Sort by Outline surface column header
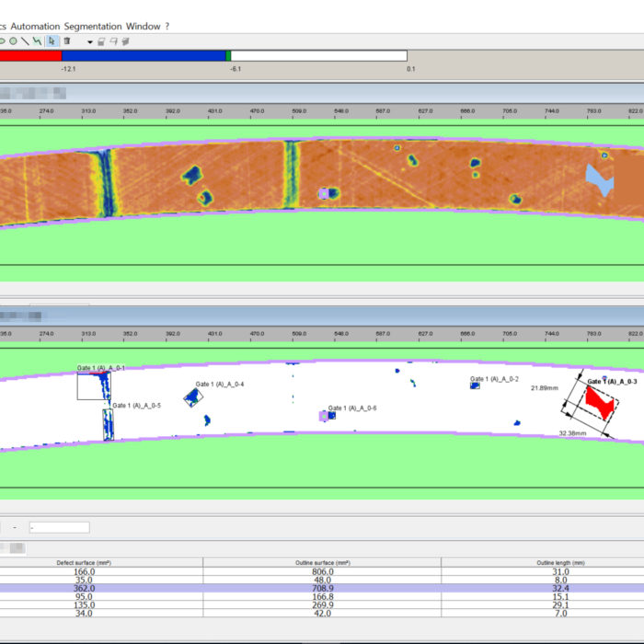 321,562
